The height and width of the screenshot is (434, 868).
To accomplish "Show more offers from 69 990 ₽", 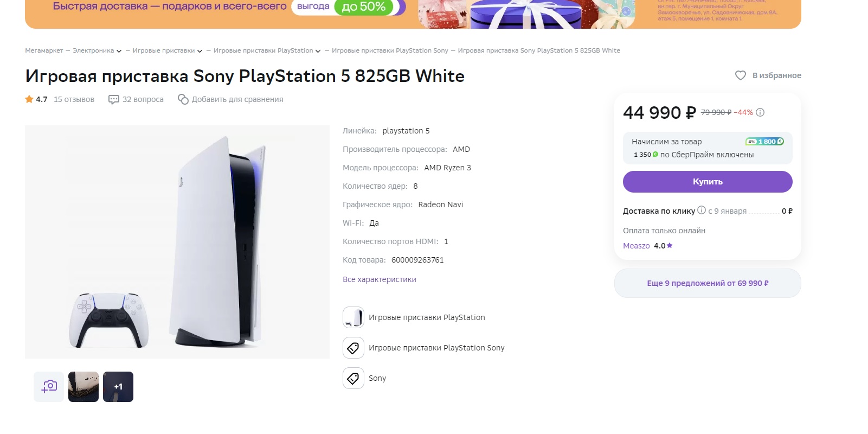I will (x=708, y=283).
